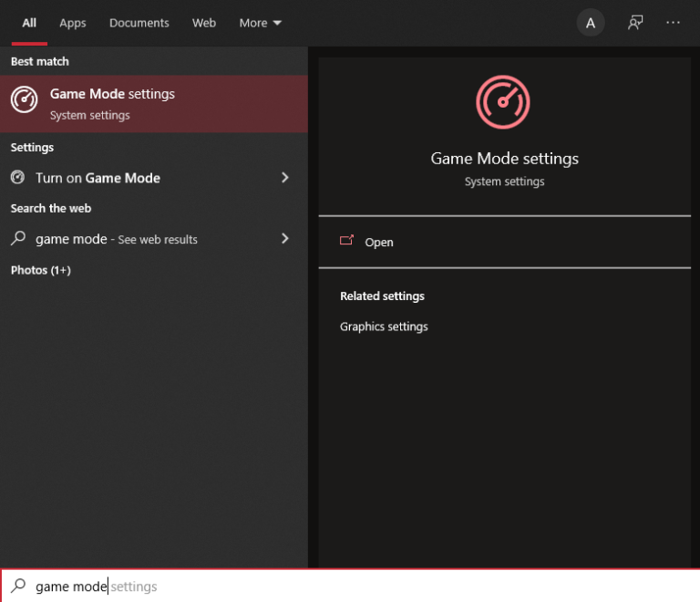The width and height of the screenshot is (700, 602).
Task: Open the search feedback icon
Action: (x=634, y=23)
